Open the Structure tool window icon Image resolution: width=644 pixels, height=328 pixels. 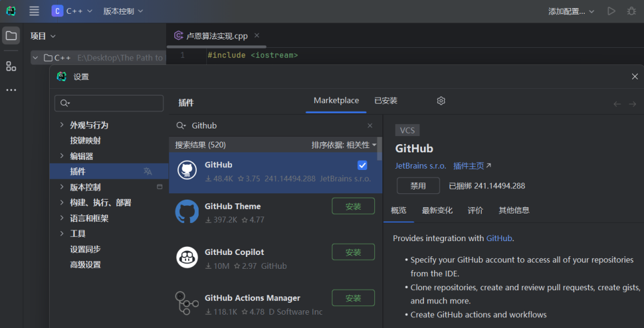[x=11, y=66]
